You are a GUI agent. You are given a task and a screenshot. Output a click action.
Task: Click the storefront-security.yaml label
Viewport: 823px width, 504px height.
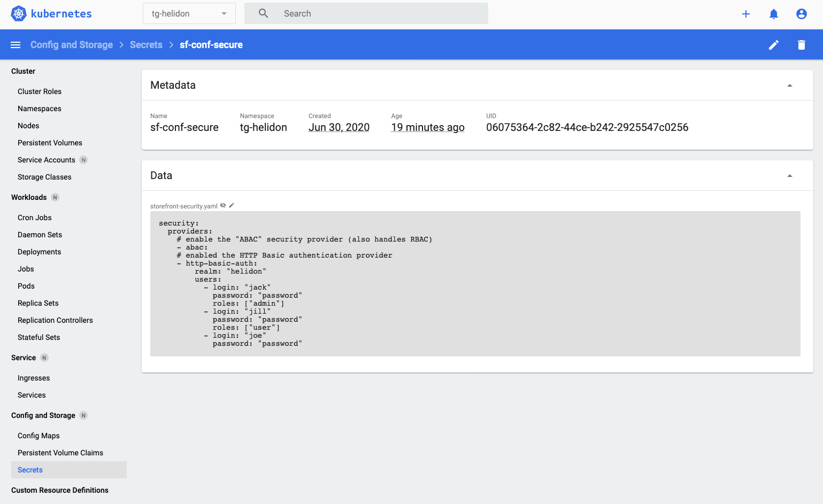pos(184,206)
